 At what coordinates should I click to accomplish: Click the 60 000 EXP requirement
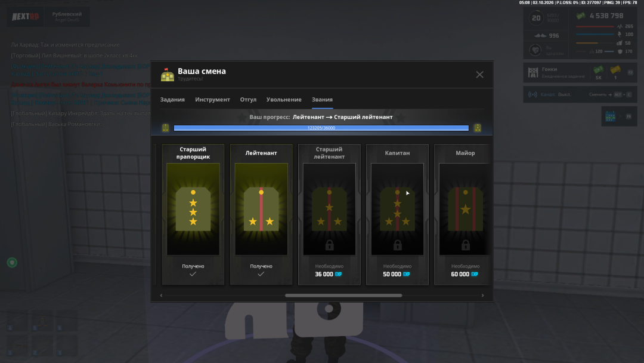pos(465,274)
